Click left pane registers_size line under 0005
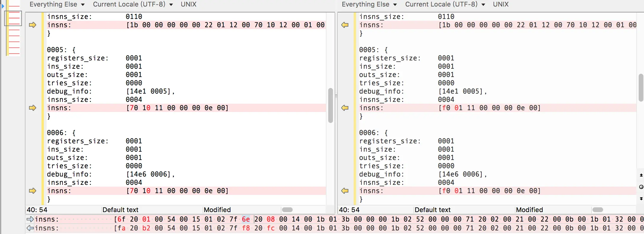 pos(94,58)
